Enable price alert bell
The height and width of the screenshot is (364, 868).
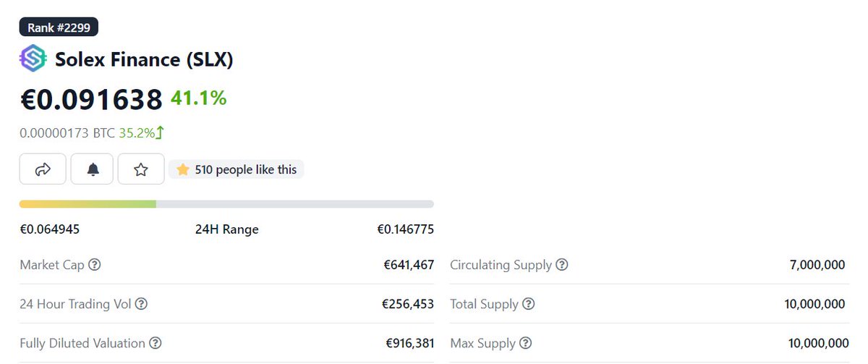[93, 169]
